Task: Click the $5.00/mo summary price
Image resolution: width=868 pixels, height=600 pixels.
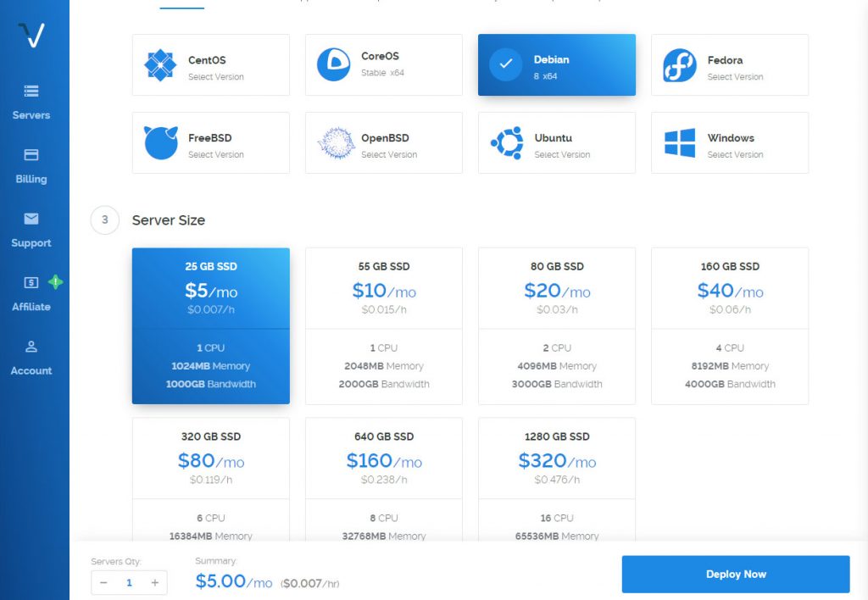Action: pos(234,581)
